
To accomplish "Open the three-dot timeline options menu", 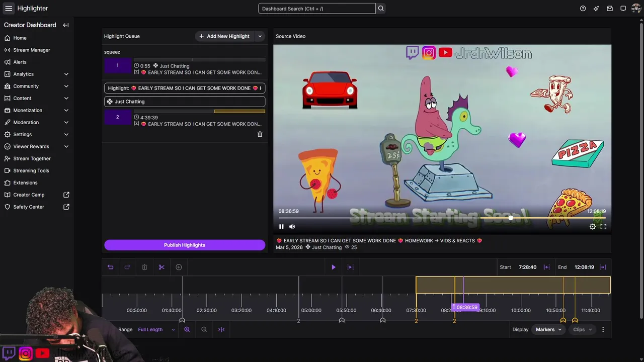I will (x=603, y=330).
